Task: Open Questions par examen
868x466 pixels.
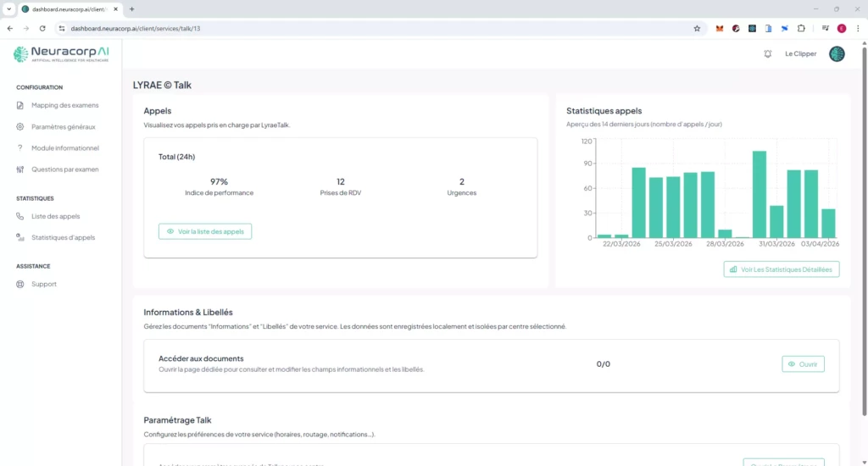Action: [x=64, y=169]
